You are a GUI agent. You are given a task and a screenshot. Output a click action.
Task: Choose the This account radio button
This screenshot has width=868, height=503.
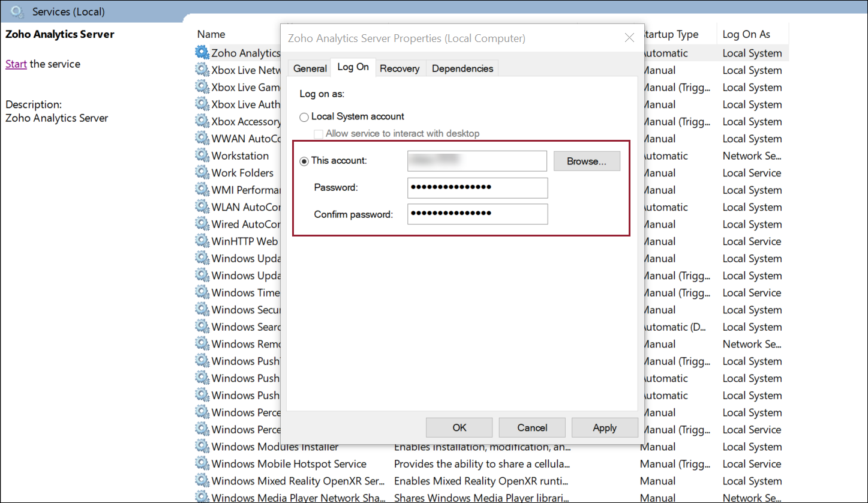click(x=304, y=161)
